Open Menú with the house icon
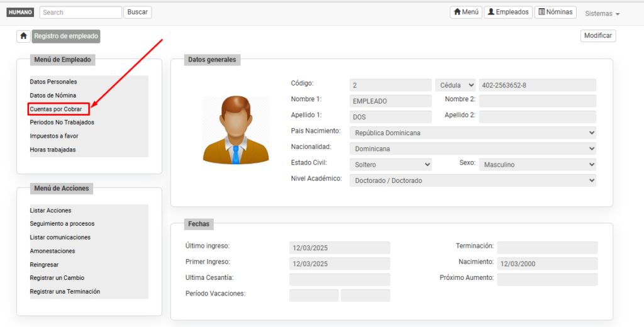644x327 pixels. click(466, 13)
